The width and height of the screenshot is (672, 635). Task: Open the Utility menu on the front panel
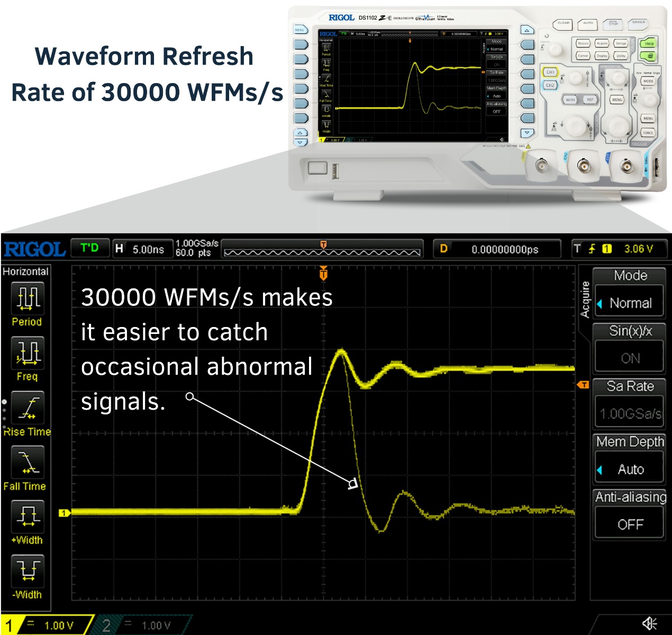(x=621, y=56)
